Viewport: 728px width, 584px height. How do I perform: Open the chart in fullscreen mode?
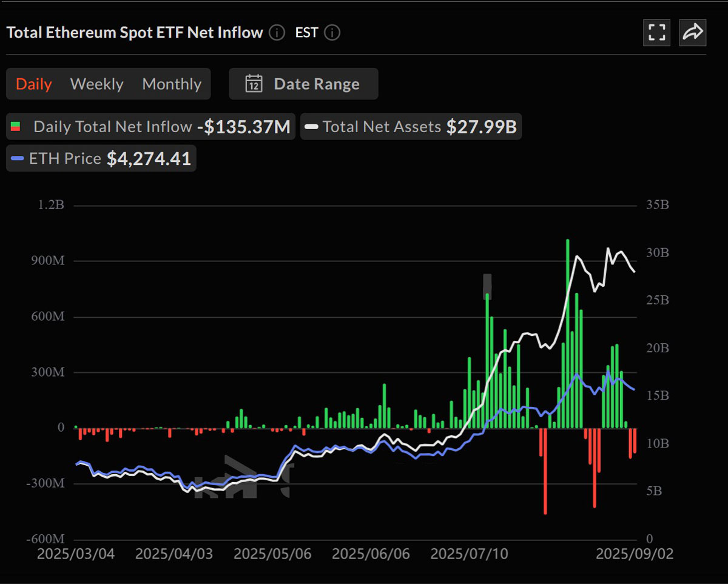[656, 33]
